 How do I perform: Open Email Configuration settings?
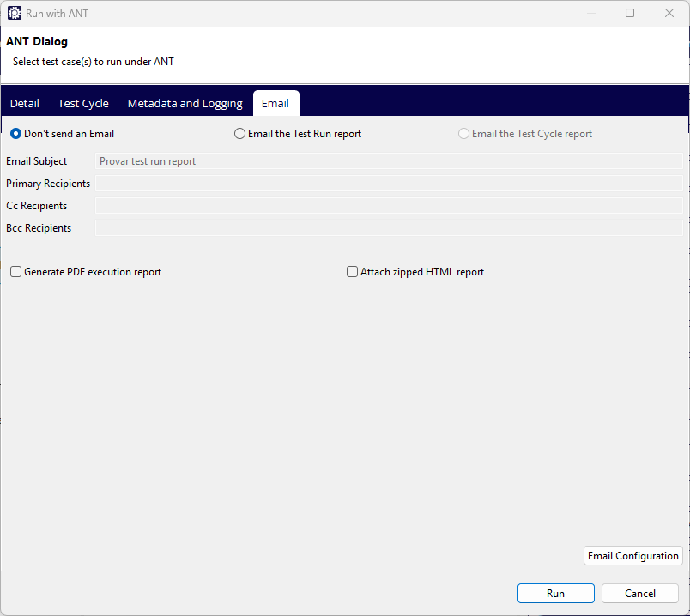coord(632,556)
